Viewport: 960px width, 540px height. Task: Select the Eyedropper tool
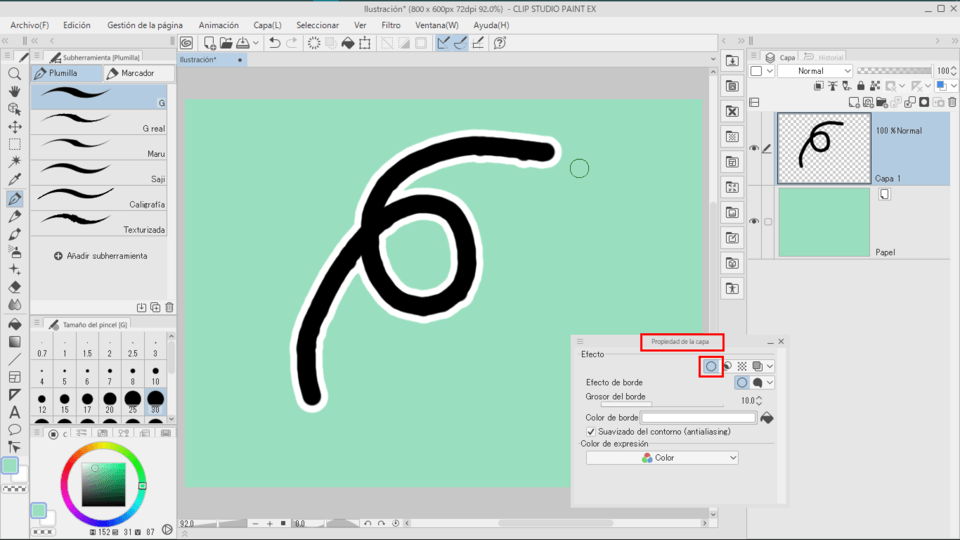tap(15, 179)
